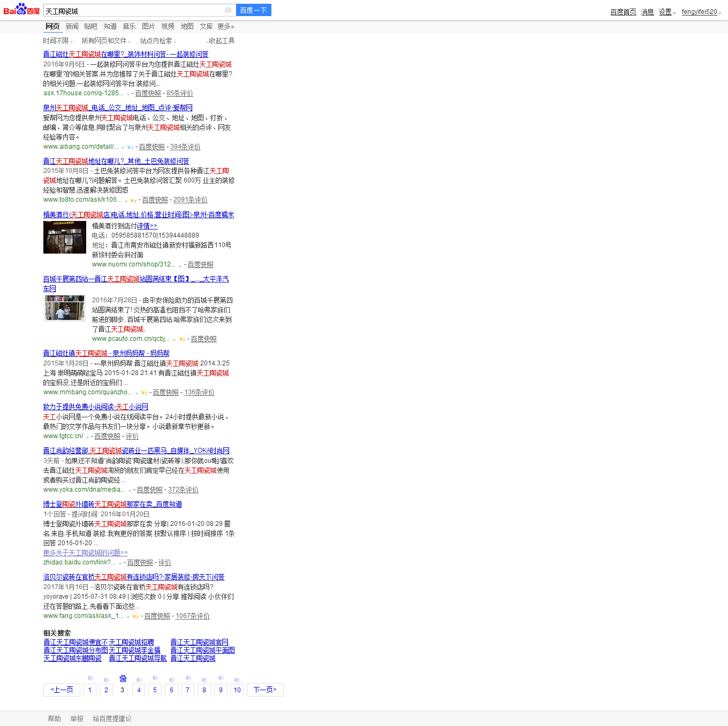Switch to the 音乐 tab

[129, 26]
